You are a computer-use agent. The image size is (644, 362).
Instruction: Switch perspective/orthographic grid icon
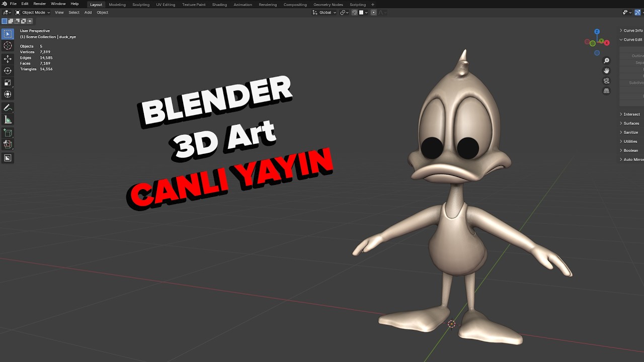[606, 91]
